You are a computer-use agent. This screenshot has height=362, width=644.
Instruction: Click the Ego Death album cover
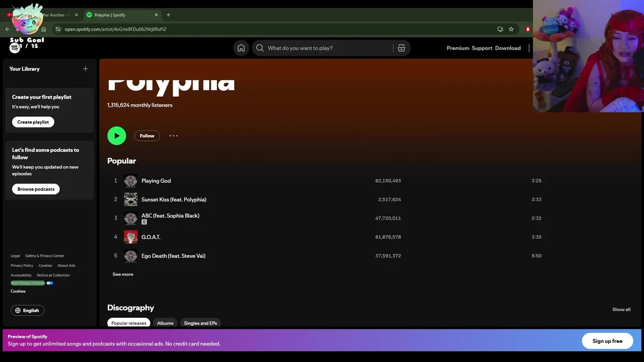131,256
